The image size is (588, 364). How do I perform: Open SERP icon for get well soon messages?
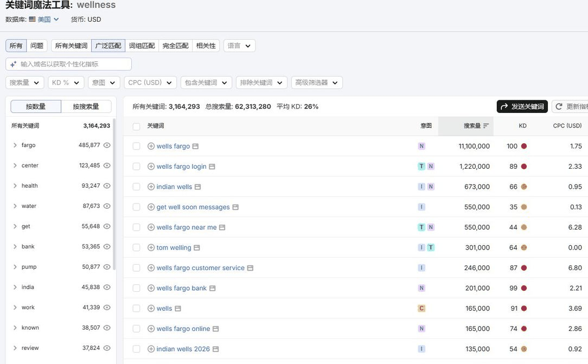[x=235, y=207]
